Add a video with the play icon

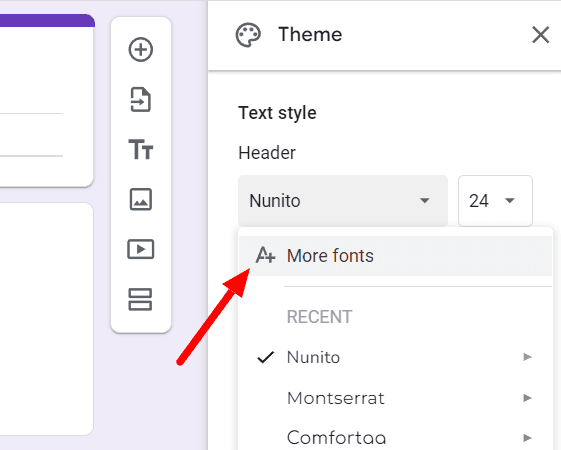click(x=141, y=249)
